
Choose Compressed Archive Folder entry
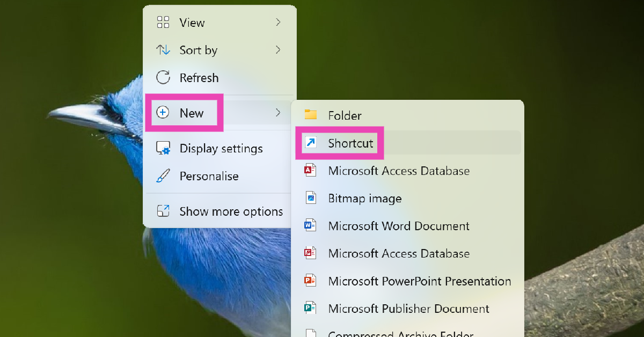coord(400,333)
